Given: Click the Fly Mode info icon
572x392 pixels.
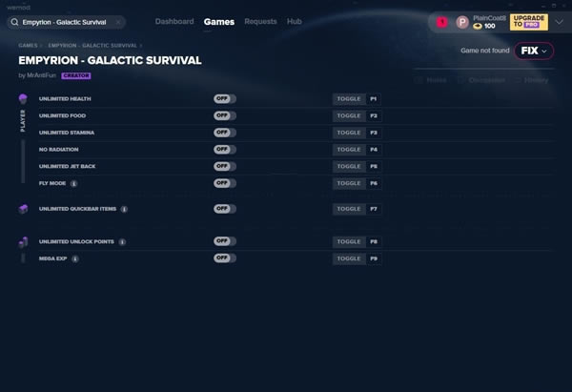Looking at the screenshot, I should [74, 183].
